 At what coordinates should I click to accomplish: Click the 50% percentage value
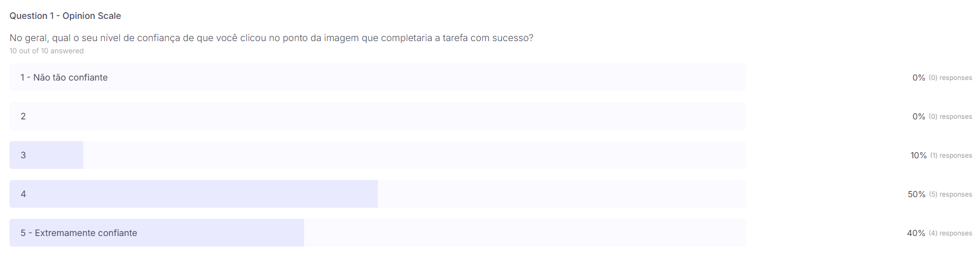(916, 194)
